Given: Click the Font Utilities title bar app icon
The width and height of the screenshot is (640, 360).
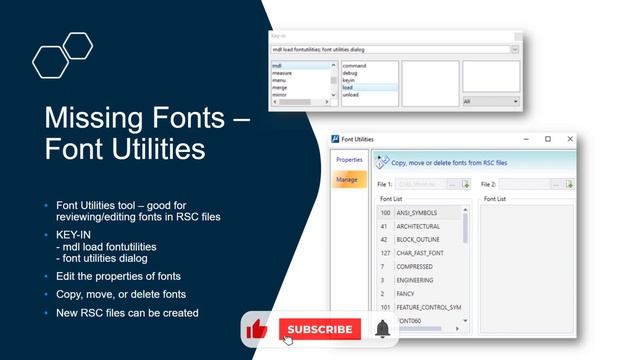Looking at the screenshot, I should click(x=335, y=139).
